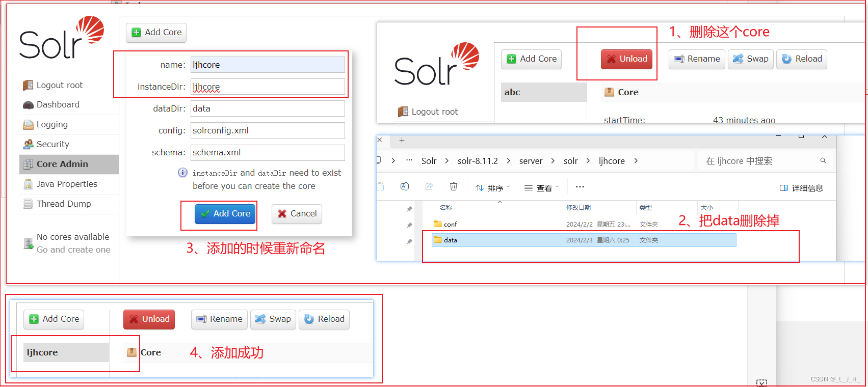Click the box icon beside Core in ljhcore panel

(x=131, y=352)
